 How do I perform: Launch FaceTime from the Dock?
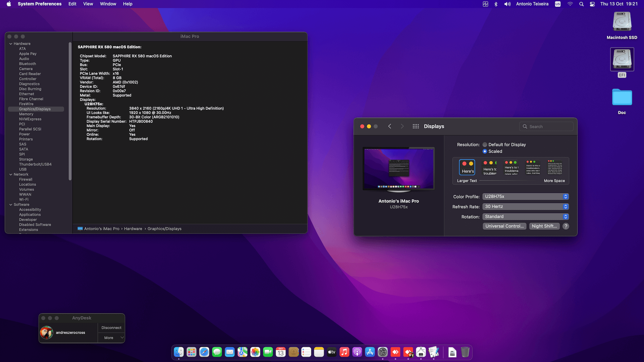point(268,352)
